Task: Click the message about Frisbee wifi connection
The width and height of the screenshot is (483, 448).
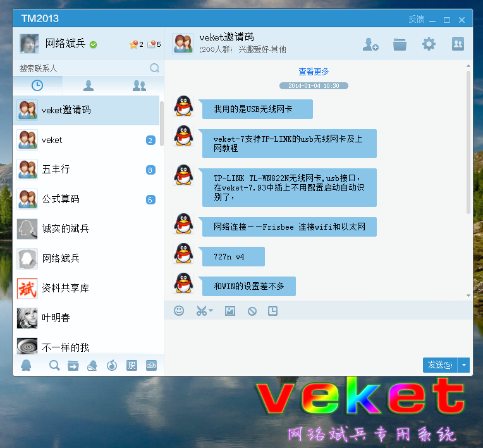Action: (x=290, y=227)
